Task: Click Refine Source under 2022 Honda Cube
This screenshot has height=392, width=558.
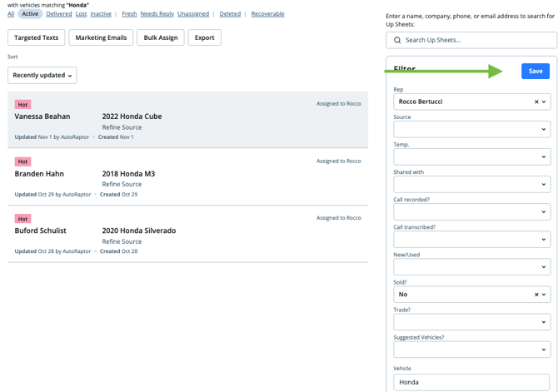Action: [122, 127]
